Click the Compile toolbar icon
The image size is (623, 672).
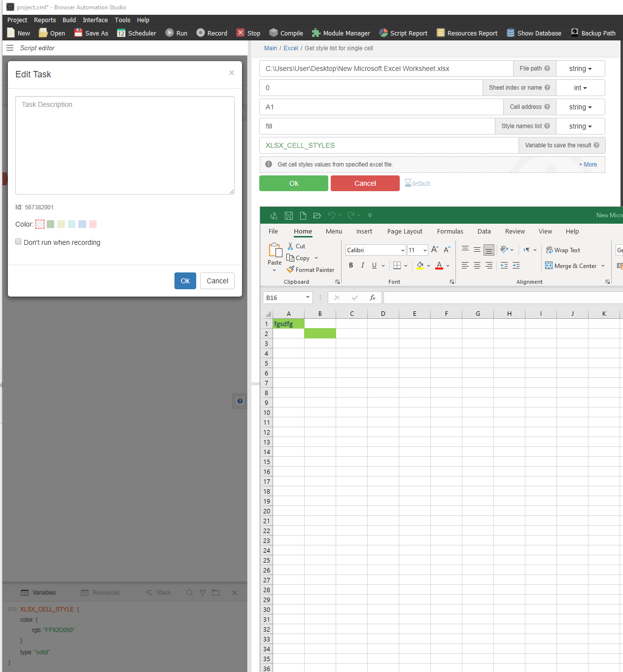(274, 33)
